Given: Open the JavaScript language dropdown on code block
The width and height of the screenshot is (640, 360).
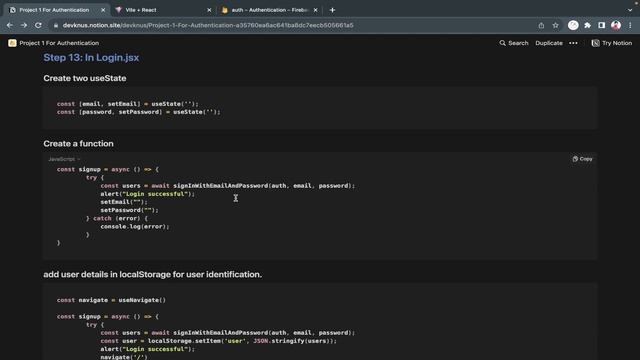Looking at the screenshot, I should [x=64, y=159].
